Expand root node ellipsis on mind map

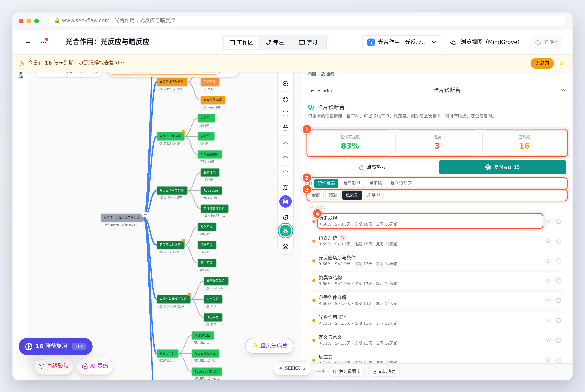(x=145, y=214)
